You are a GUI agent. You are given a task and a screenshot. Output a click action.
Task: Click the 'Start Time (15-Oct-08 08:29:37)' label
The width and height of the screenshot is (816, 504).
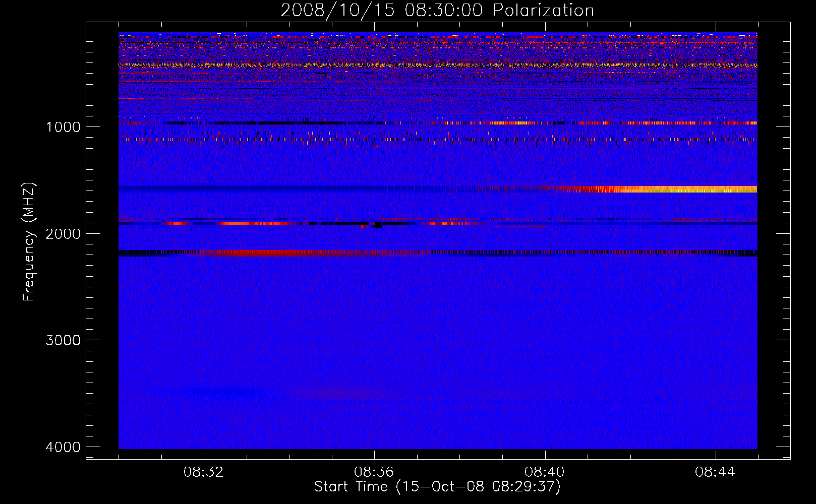437,487
